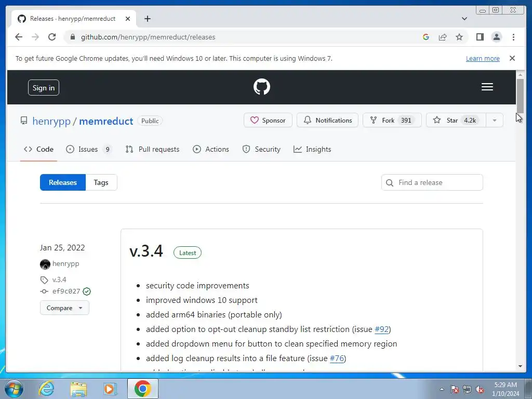The height and width of the screenshot is (399, 532).
Task: Open the Chrome profile avatar menu
Action: pyautogui.click(x=496, y=37)
